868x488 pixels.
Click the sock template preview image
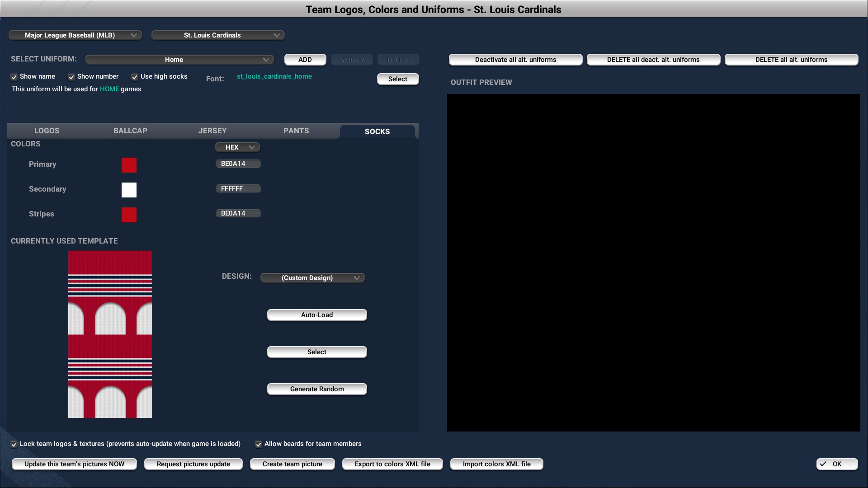coord(110,334)
